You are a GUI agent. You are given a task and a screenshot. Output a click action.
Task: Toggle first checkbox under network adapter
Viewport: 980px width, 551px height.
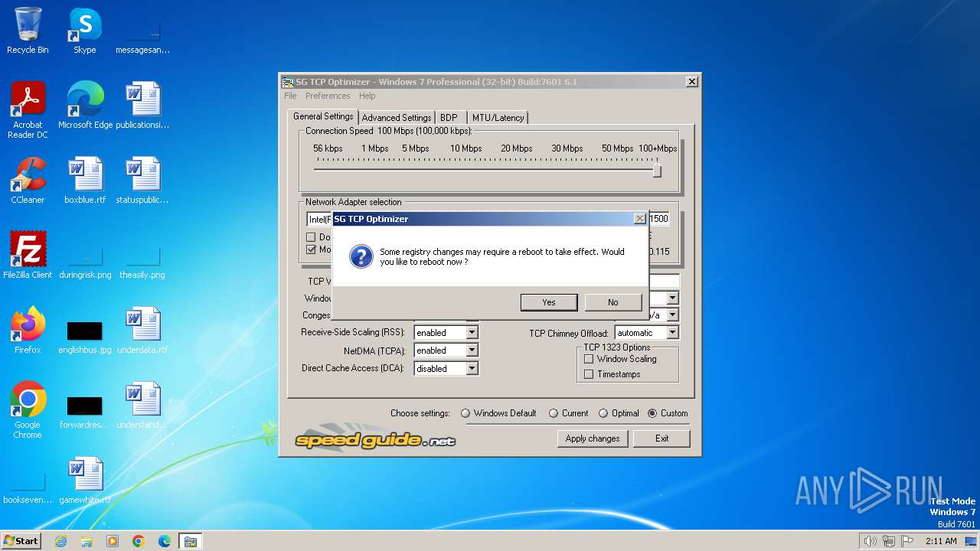tap(311, 237)
